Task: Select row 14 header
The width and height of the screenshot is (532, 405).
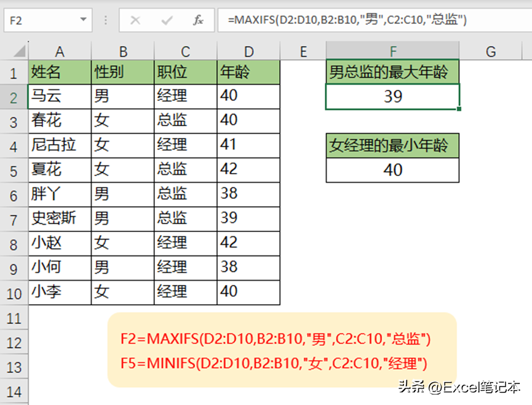Action: coord(14,391)
